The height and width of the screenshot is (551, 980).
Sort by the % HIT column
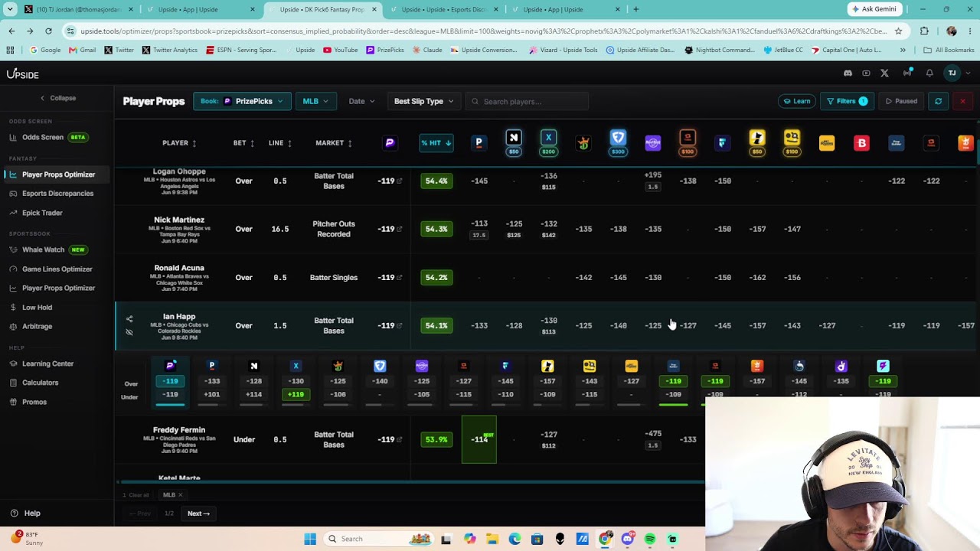[436, 143]
